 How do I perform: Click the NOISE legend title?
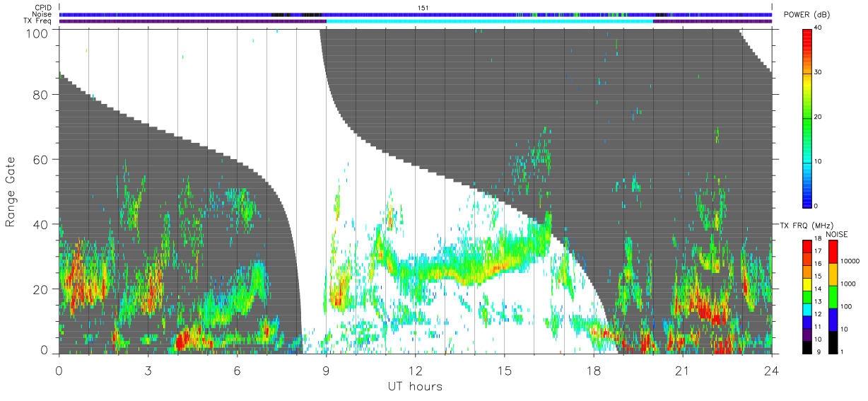(837, 234)
